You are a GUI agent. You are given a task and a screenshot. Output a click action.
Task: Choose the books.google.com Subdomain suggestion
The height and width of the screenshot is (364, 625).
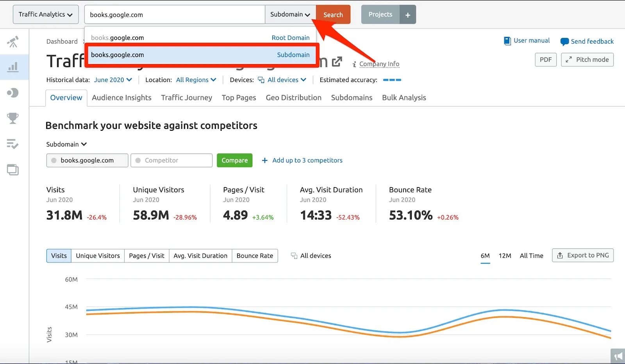click(200, 55)
